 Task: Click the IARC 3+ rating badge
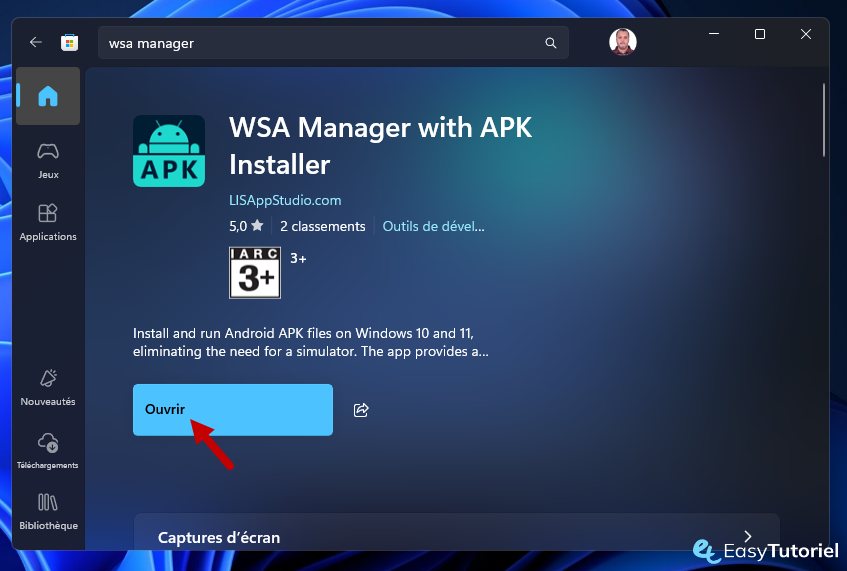pyautogui.click(x=255, y=273)
